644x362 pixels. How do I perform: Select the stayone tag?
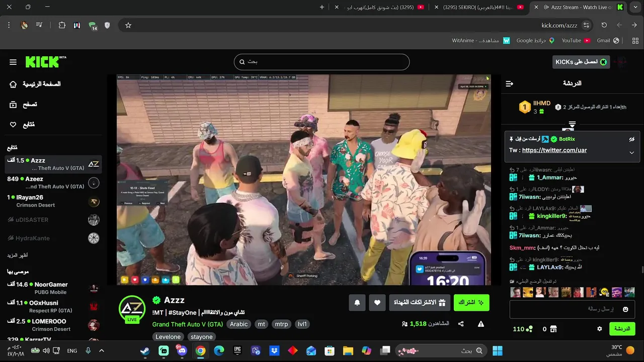pos(201,337)
